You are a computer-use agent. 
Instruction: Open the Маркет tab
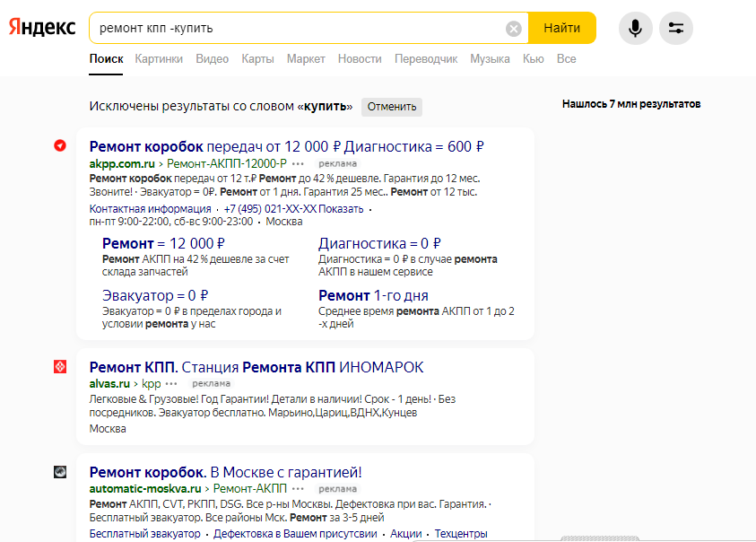306,59
